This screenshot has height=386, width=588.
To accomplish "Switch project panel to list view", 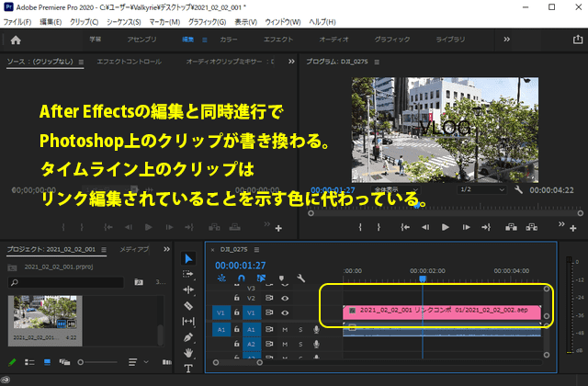I will tap(29, 362).
